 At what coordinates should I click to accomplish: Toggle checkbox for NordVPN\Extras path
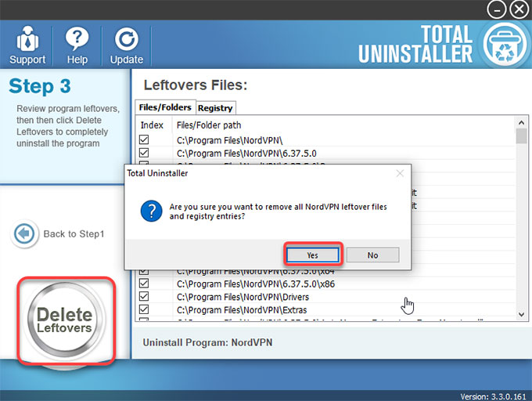[144, 309]
